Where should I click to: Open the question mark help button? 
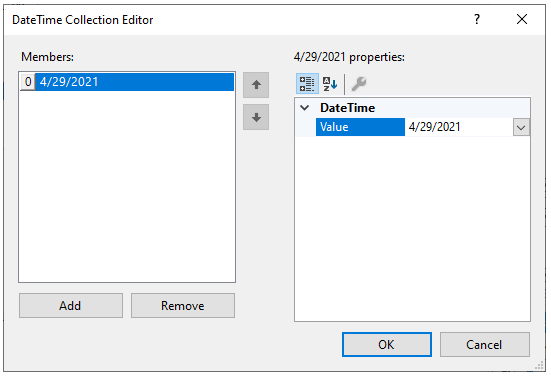tap(477, 19)
